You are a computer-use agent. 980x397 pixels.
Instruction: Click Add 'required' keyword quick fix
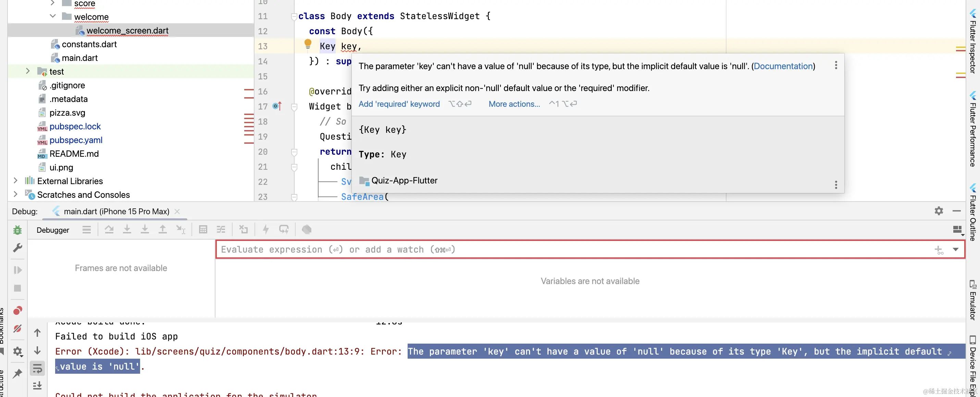pyautogui.click(x=399, y=104)
